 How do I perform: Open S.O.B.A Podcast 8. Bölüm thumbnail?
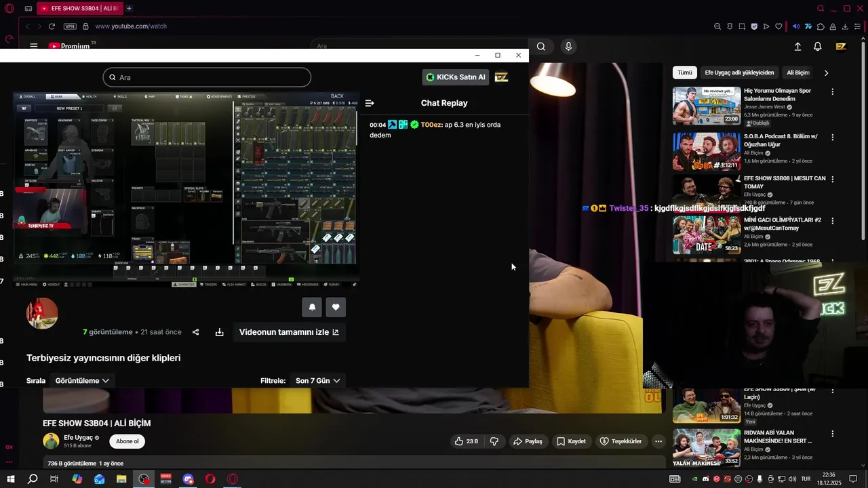[707, 151]
